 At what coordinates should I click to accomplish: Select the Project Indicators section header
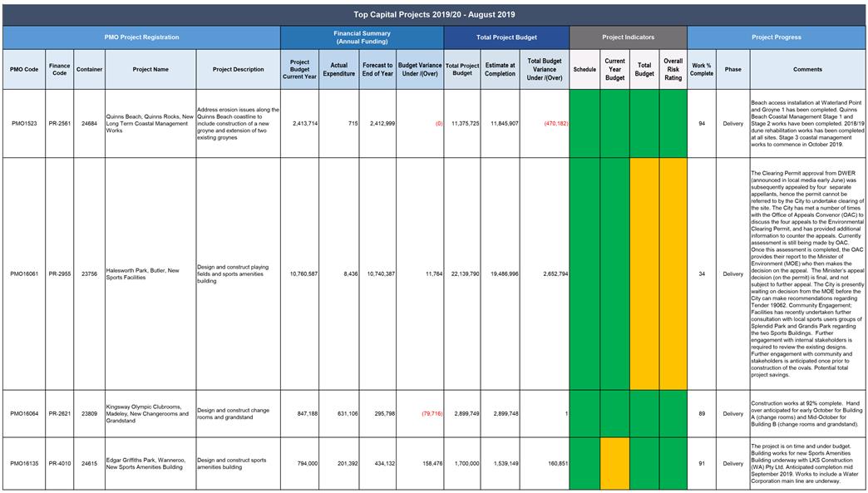point(628,37)
